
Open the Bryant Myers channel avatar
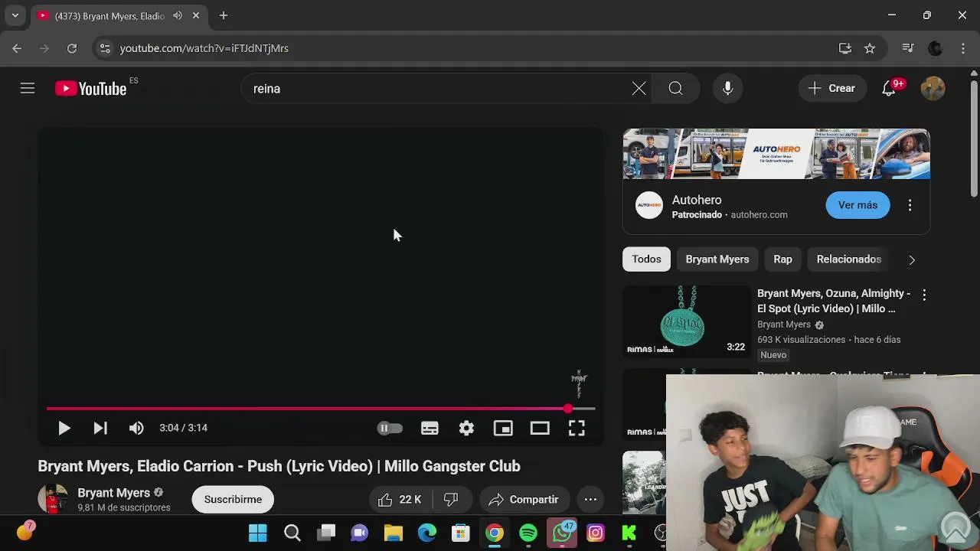pyautogui.click(x=52, y=499)
